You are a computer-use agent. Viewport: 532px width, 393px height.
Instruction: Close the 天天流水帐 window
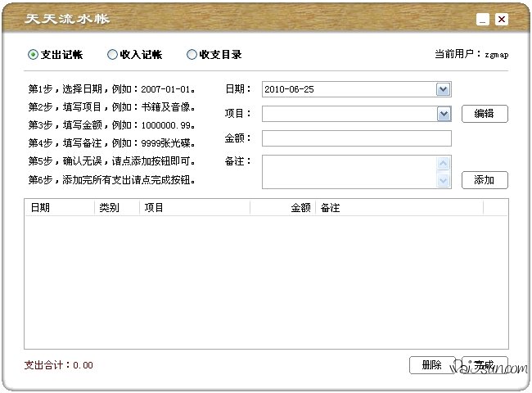pos(502,19)
